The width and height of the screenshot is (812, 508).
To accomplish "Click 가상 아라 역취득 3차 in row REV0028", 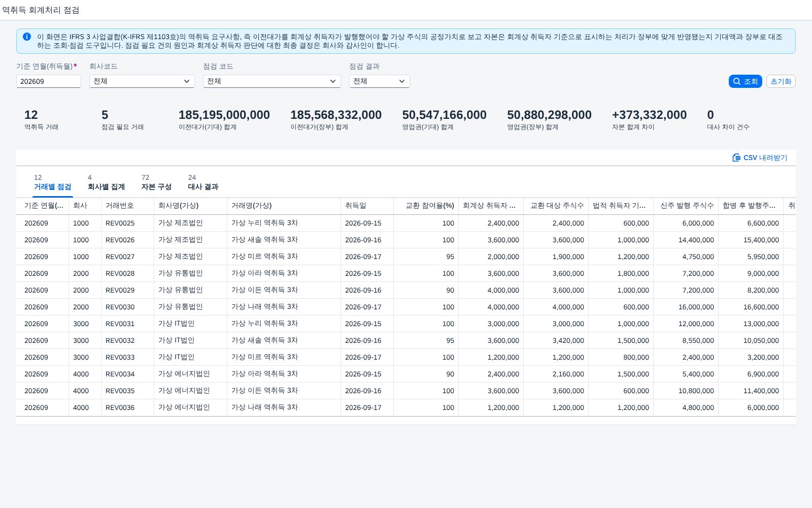I will coord(264,273).
